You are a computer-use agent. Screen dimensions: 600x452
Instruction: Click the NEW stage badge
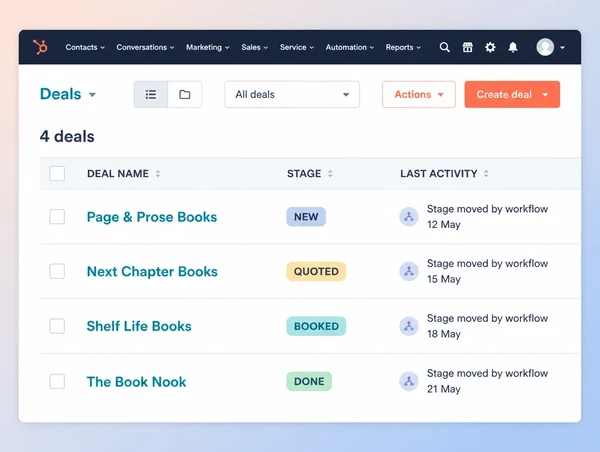tap(306, 217)
